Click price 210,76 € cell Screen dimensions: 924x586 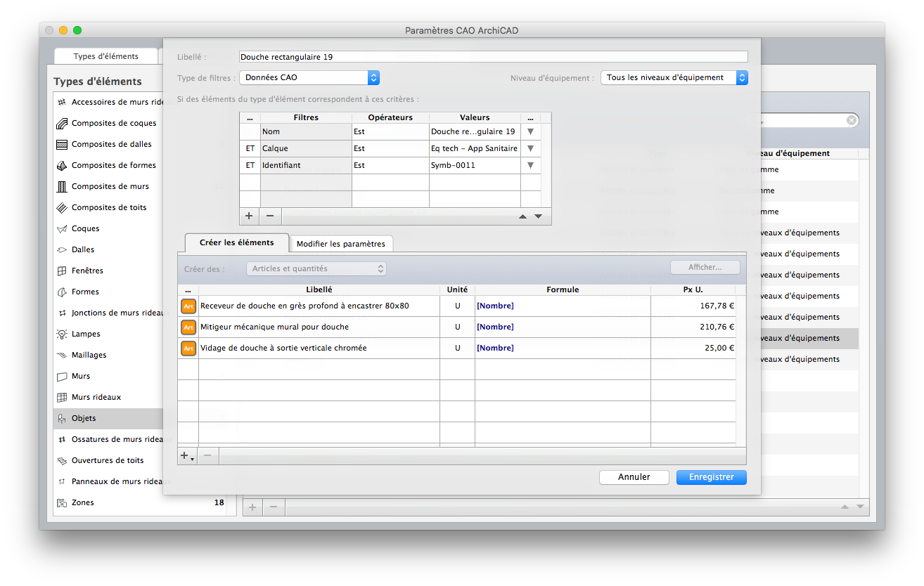click(693, 327)
